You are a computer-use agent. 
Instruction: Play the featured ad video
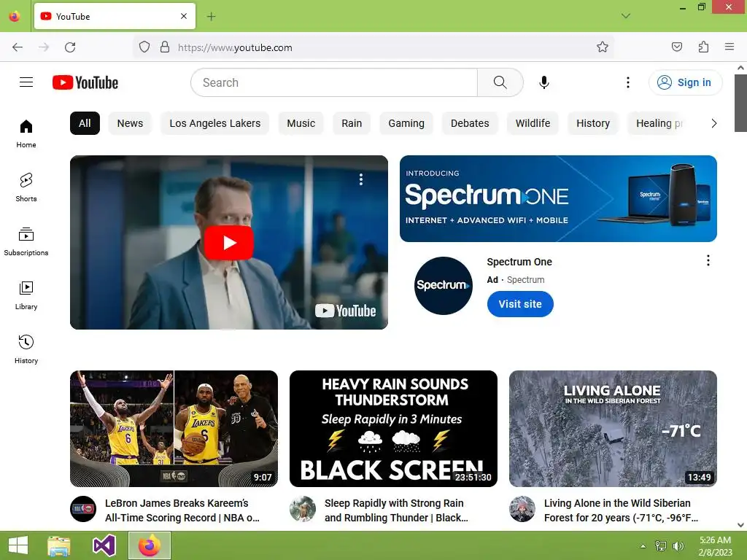[228, 242]
